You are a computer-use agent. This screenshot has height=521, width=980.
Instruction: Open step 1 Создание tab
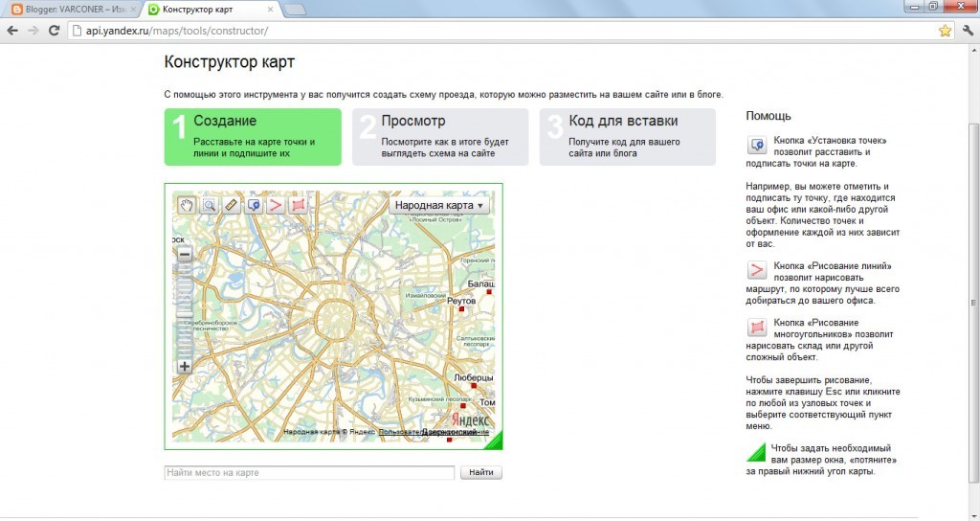(253, 137)
